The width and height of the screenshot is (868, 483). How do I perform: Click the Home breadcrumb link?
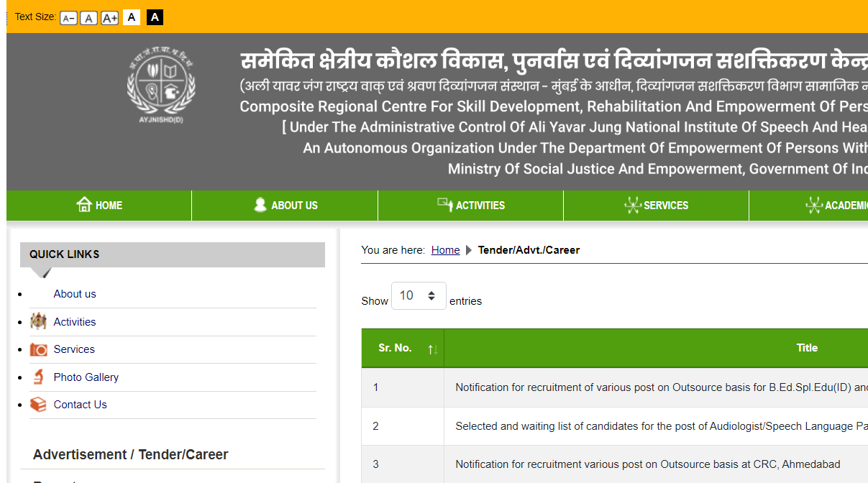pos(445,250)
